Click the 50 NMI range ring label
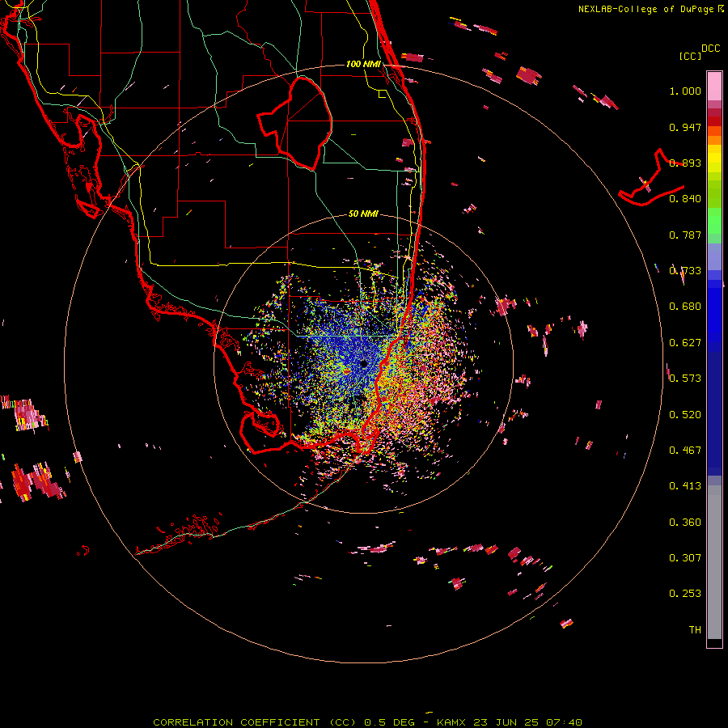 pyautogui.click(x=363, y=214)
